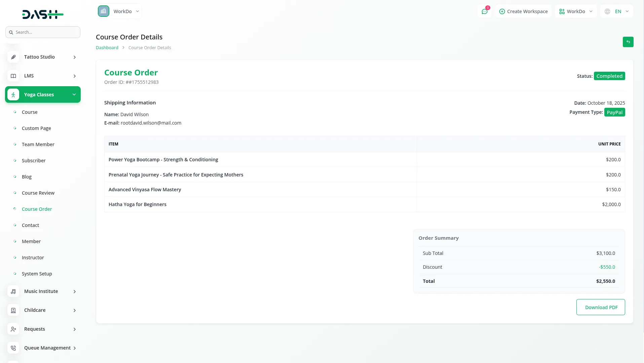Download the order as PDF
This screenshot has height=363, width=644.
tap(601, 307)
